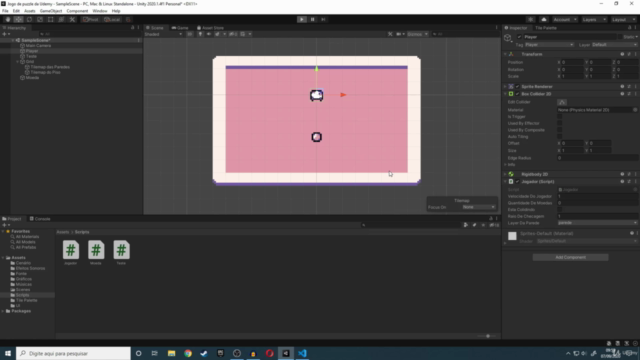Lock the Hierarchy panel
This screenshot has height=360, width=640.
coord(132,28)
